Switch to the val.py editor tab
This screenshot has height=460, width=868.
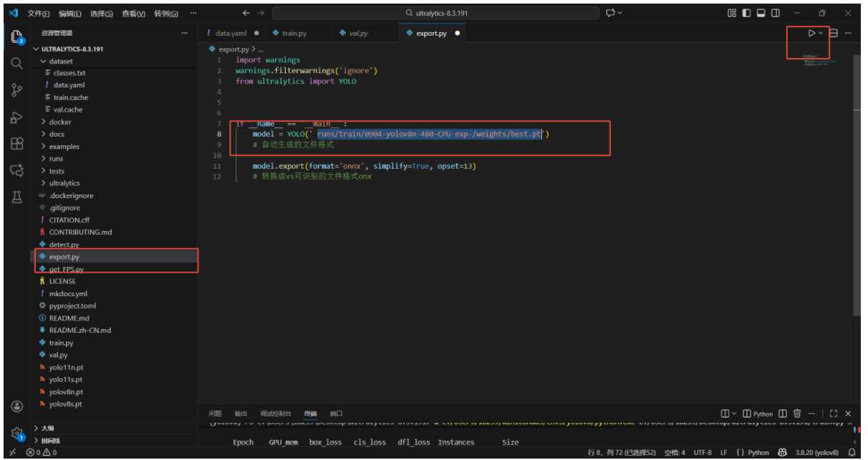click(x=359, y=33)
